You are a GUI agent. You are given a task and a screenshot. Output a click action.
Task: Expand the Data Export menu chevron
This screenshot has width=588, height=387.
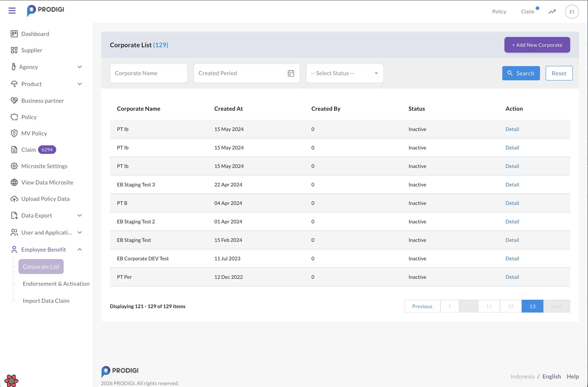(x=80, y=216)
